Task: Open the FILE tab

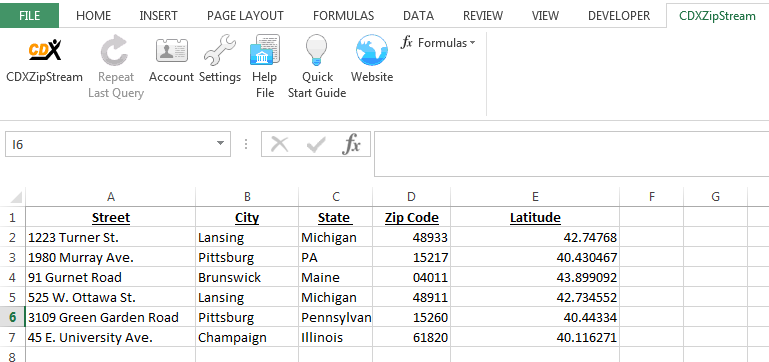Action: pos(29,16)
